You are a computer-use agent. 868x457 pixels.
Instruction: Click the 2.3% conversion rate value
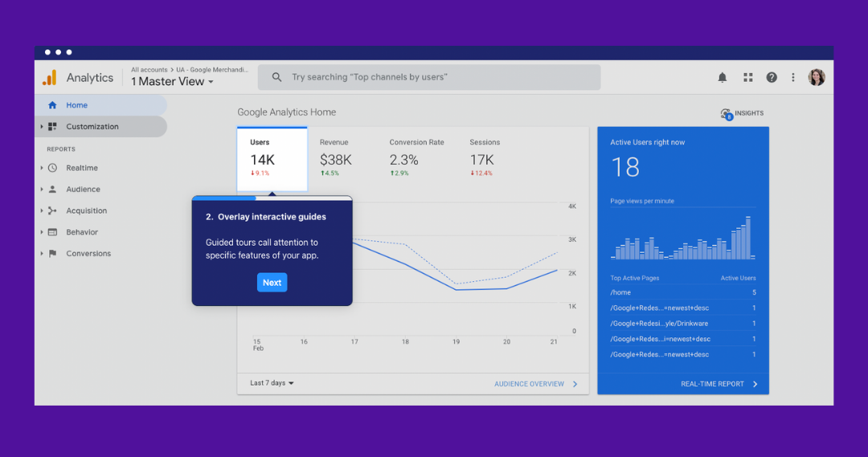click(403, 160)
